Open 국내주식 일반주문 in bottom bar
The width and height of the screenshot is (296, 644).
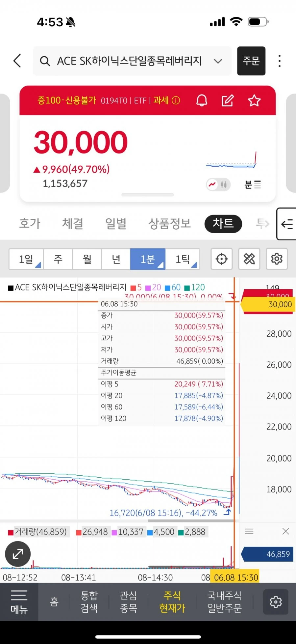pos(224,602)
